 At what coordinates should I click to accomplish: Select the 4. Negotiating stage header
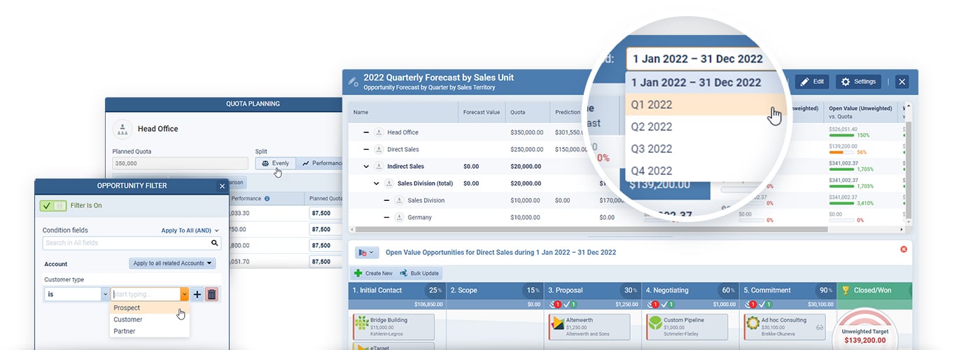[x=689, y=290]
